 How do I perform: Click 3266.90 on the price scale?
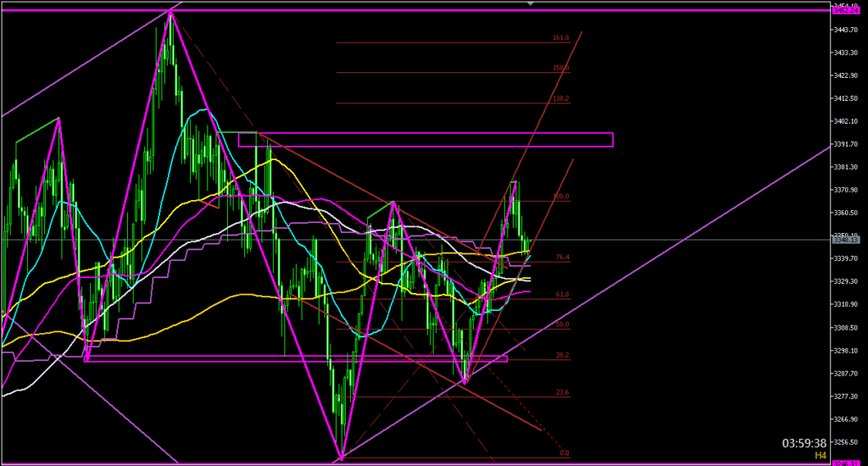[x=847, y=419]
